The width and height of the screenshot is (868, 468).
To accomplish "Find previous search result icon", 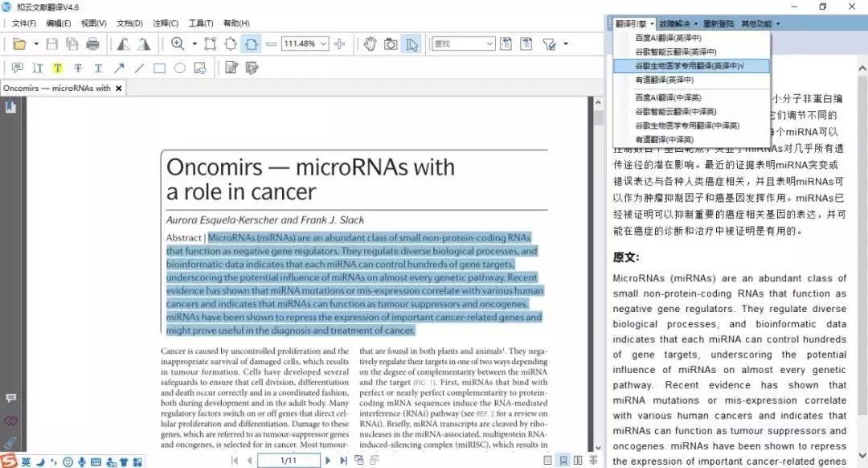I will (x=506, y=43).
